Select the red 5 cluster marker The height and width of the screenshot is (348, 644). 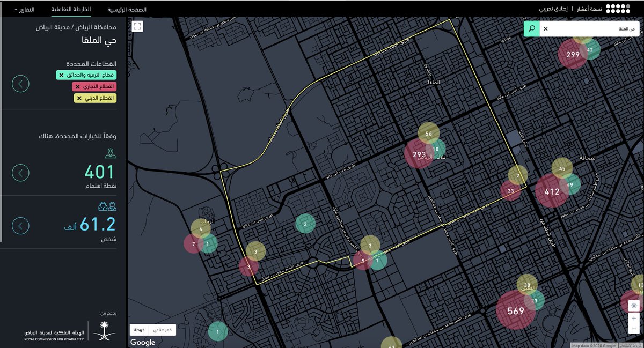363,261
